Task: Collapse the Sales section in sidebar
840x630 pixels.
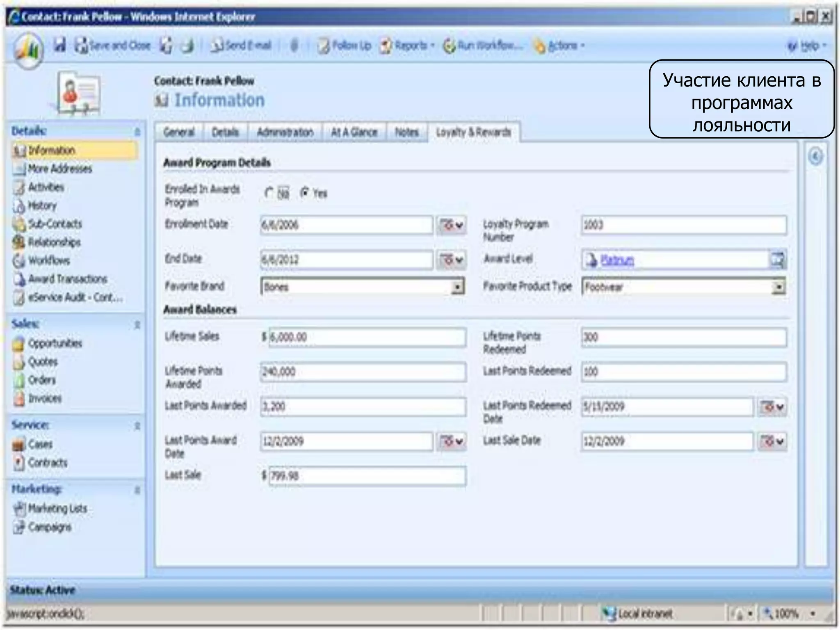Action: (137, 325)
